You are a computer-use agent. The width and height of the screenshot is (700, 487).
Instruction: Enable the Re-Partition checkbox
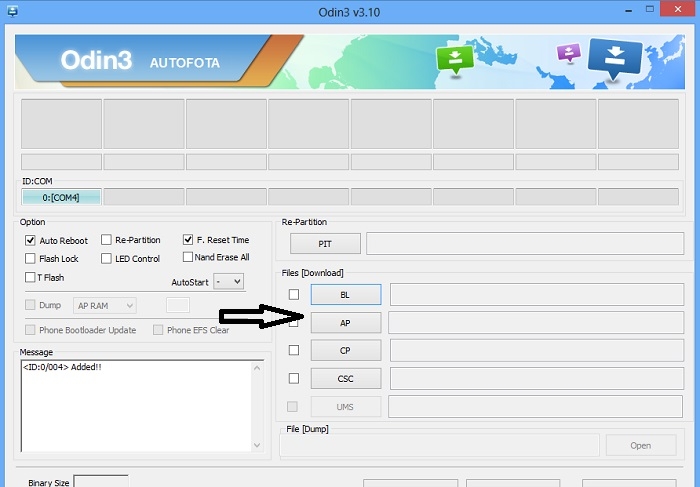[x=106, y=240]
